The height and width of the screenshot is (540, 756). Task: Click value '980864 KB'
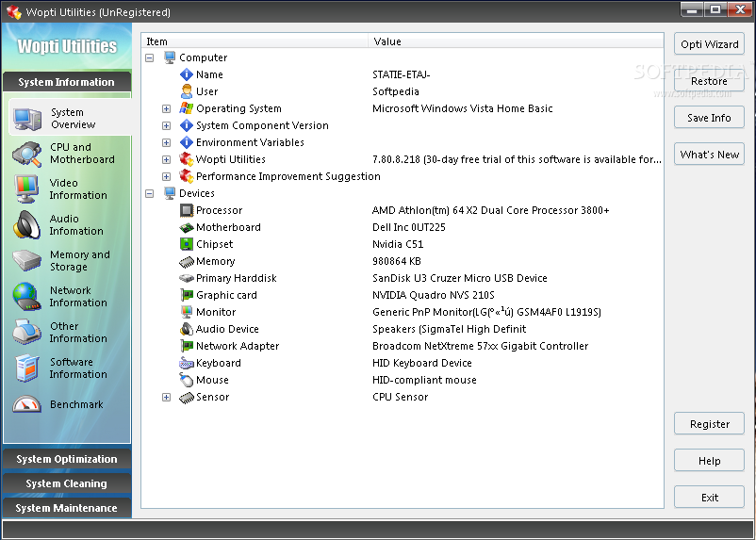(x=397, y=261)
